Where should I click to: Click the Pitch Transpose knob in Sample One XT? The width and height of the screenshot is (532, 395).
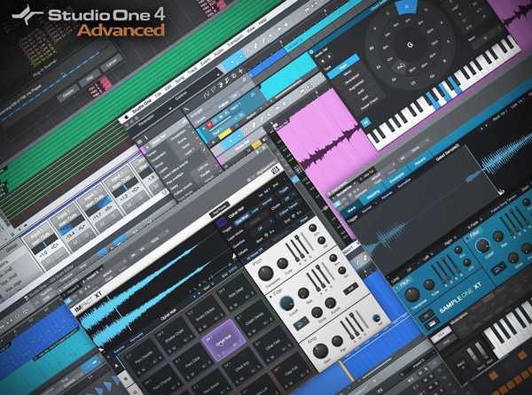click(411, 294)
